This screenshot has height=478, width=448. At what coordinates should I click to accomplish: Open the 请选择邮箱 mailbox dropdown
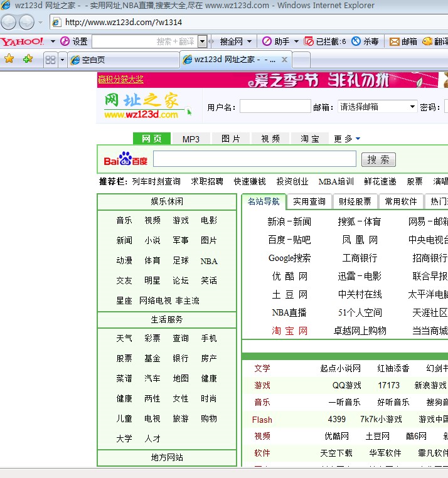(412, 107)
